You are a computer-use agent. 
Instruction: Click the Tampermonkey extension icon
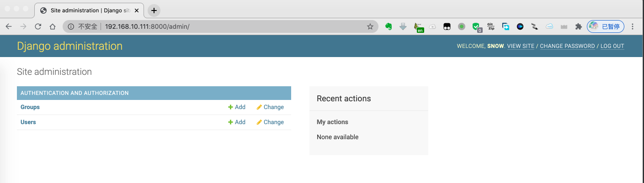point(447,26)
